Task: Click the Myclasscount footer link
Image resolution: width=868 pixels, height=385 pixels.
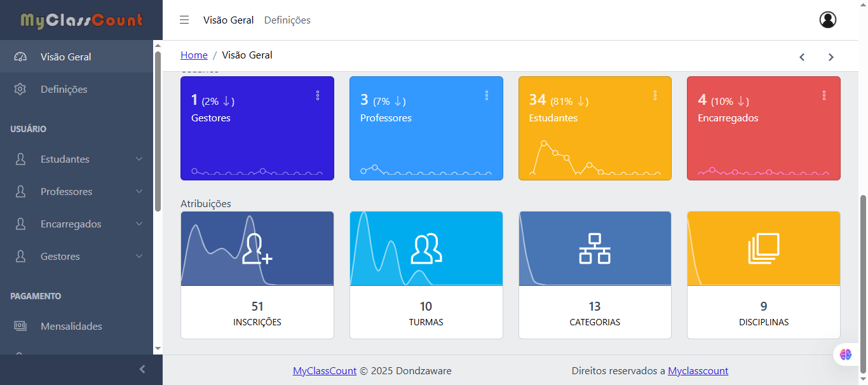Action: [x=698, y=370]
